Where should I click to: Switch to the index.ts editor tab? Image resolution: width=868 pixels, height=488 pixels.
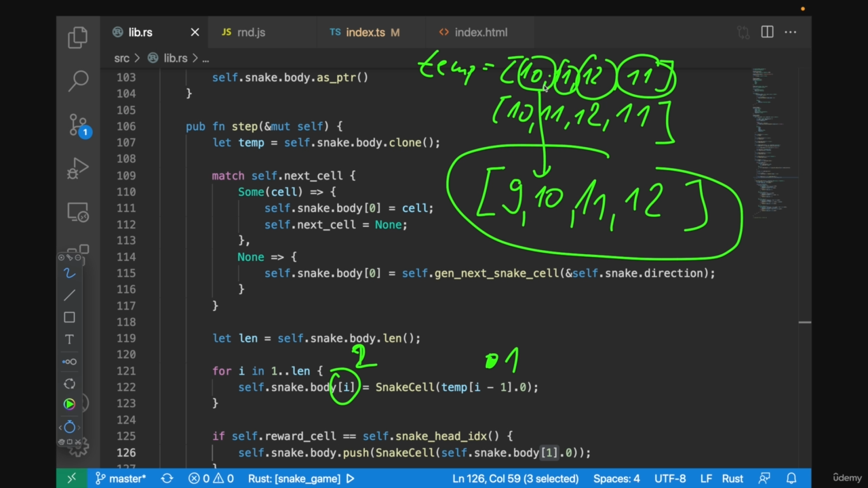coord(365,33)
